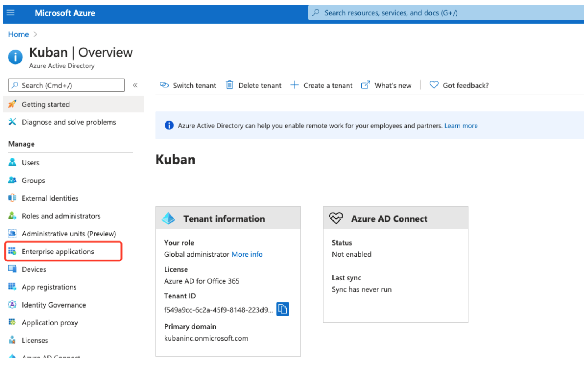Click the External Identities icon
This screenshot has height=367, width=588.
12,198
